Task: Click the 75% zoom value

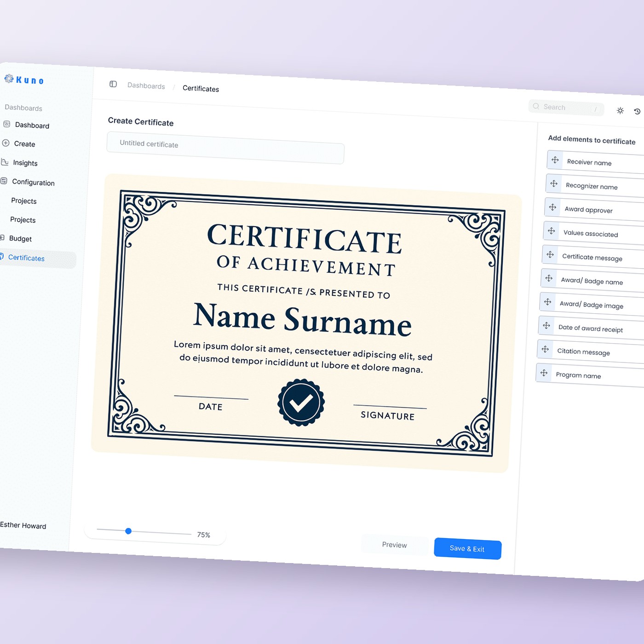Action: pyautogui.click(x=204, y=535)
